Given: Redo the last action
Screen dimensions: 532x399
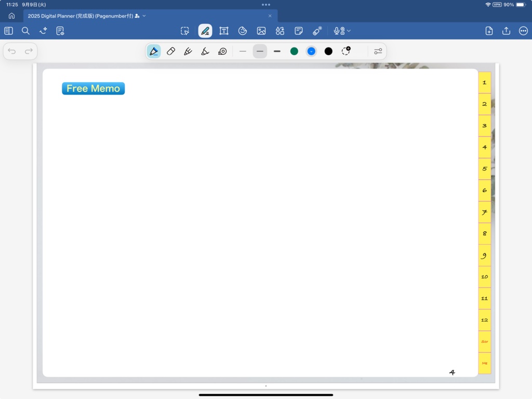Looking at the screenshot, I should tap(29, 51).
